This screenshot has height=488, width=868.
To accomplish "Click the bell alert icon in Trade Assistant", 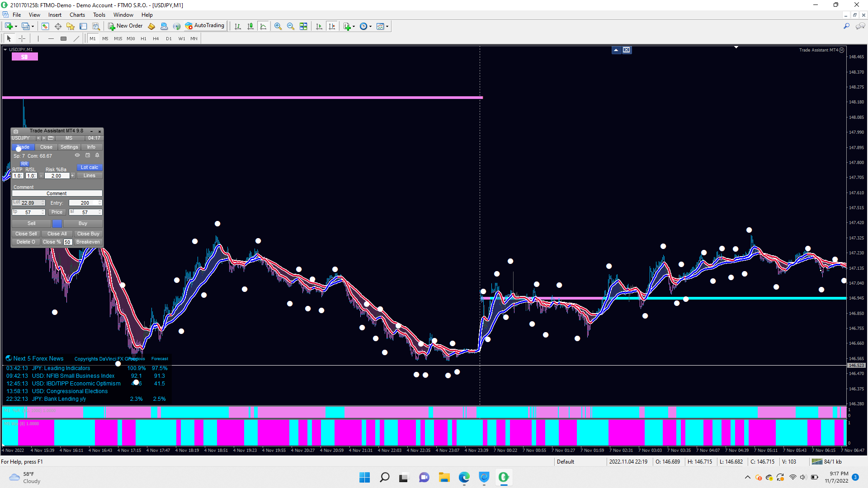I will pyautogui.click(x=97, y=155).
